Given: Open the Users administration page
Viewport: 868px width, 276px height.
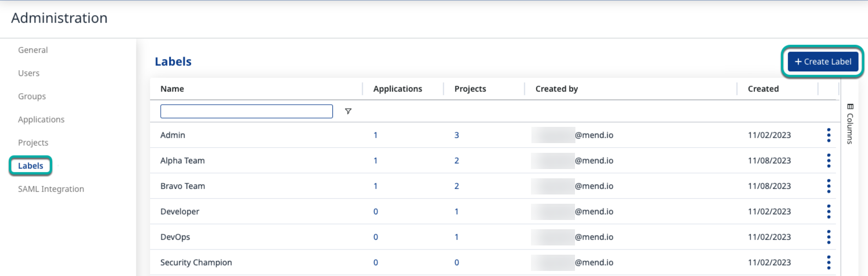Looking at the screenshot, I should (29, 73).
